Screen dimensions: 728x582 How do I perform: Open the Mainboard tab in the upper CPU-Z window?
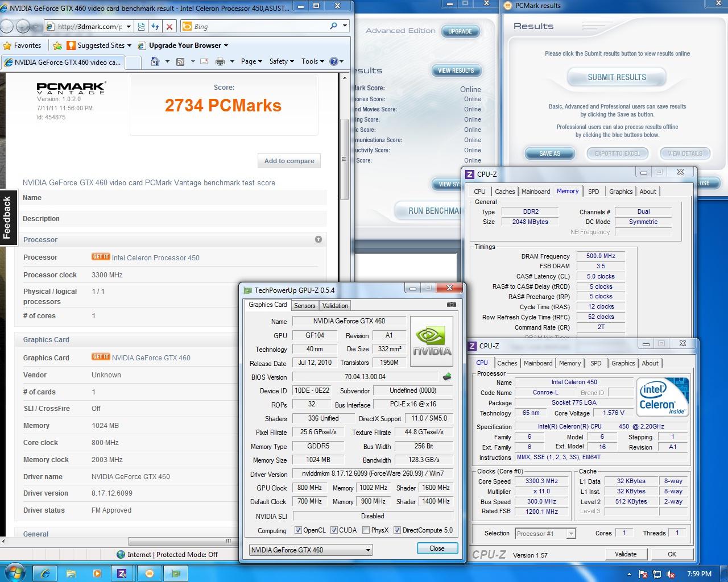(x=536, y=192)
